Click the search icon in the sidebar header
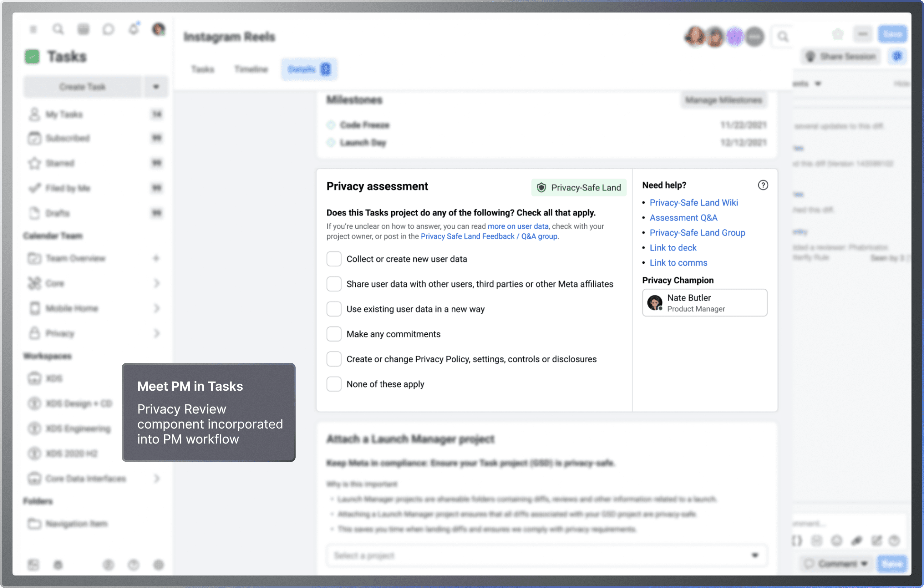Image resolution: width=924 pixels, height=588 pixels. pyautogui.click(x=58, y=29)
